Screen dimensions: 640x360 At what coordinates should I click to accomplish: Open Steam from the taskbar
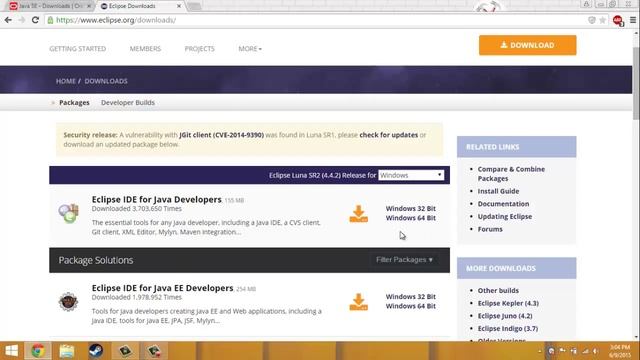coord(96,351)
